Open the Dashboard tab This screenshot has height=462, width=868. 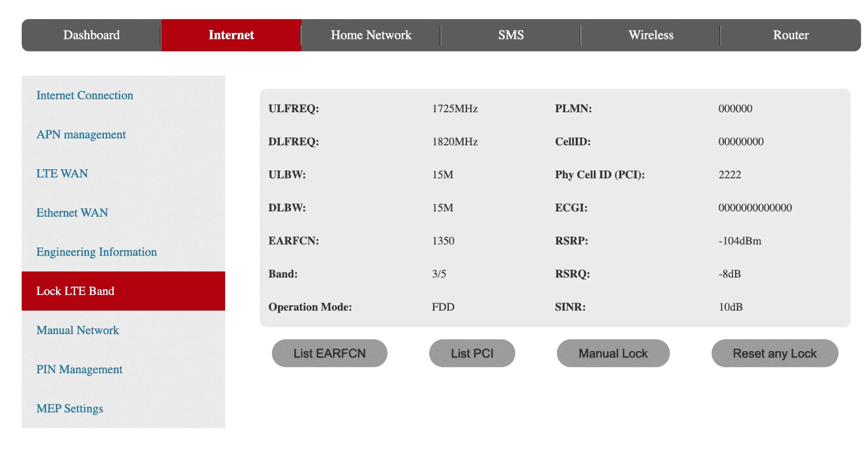pos(91,35)
